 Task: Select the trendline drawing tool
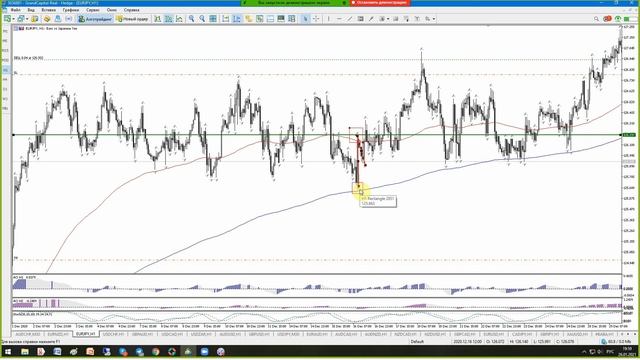(350, 19)
